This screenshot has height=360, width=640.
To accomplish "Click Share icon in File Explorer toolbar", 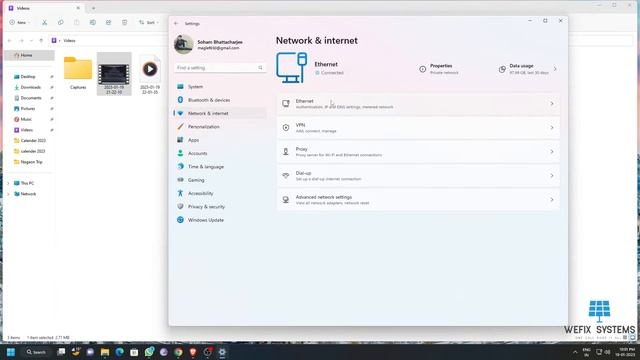I will (x=109, y=22).
